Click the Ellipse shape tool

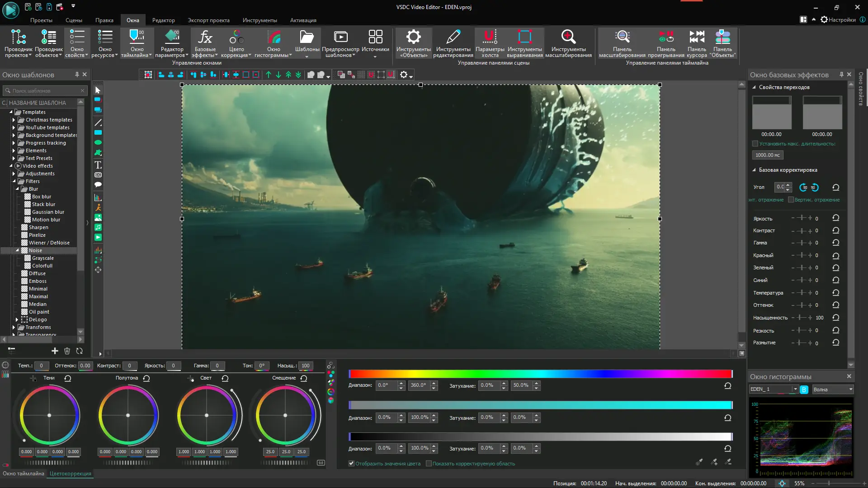pos(98,142)
